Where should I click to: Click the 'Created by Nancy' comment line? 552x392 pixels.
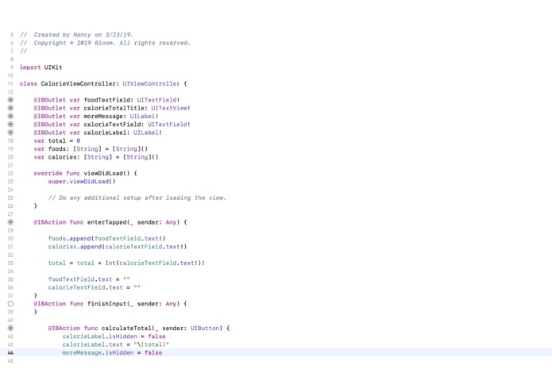77,35
